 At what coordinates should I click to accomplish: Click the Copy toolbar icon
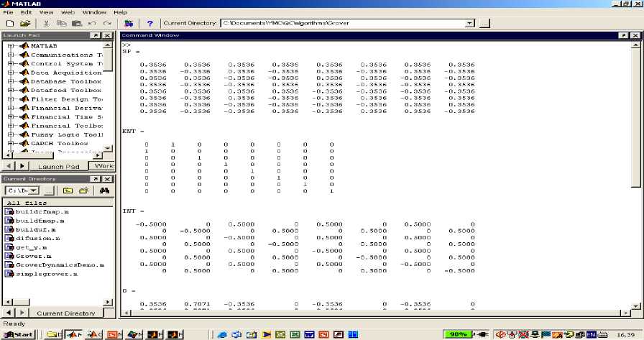coord(62,24)
